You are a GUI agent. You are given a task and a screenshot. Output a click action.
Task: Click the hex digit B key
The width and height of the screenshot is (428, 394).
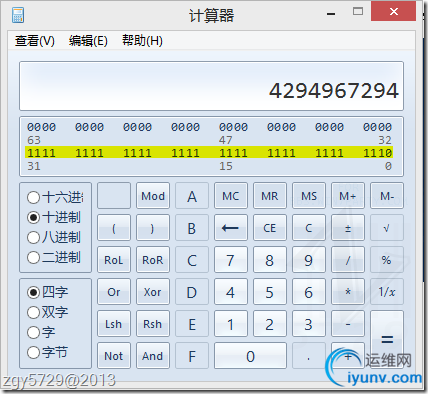pos(192,228)
